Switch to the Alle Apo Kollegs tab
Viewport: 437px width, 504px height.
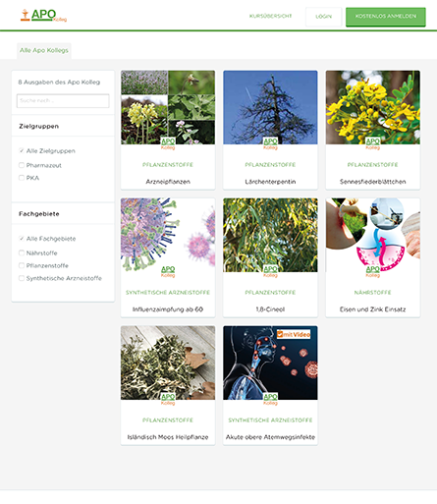(x=44, y=50)
